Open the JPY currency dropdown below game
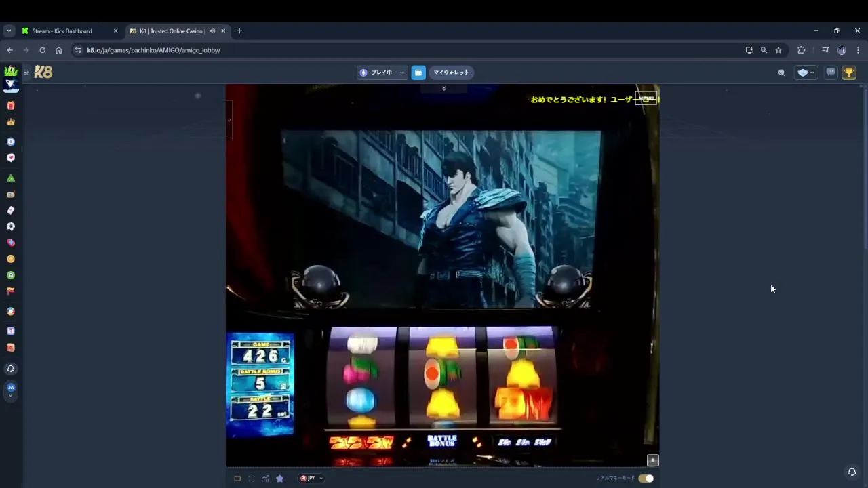 tap(311, 479)
